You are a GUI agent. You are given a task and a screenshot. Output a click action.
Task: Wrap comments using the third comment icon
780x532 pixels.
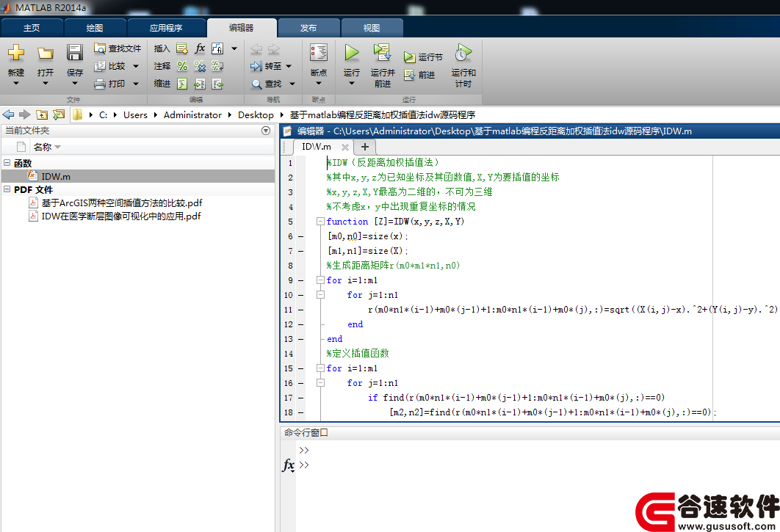click(x=217, y=65)
